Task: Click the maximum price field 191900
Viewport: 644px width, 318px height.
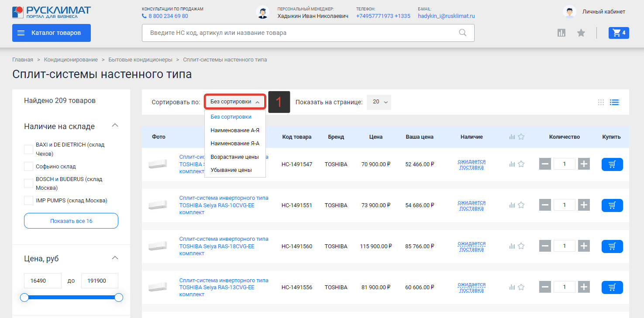Action: pyautogui.click(x=100, y=280)
